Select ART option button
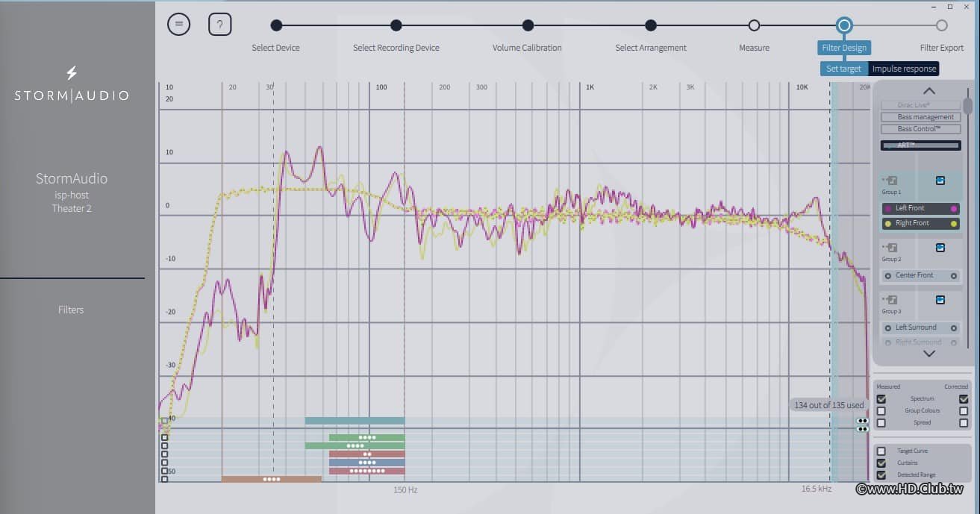Image resolution: width=980 pixels, height=514 pixels. tap(920, 145)
